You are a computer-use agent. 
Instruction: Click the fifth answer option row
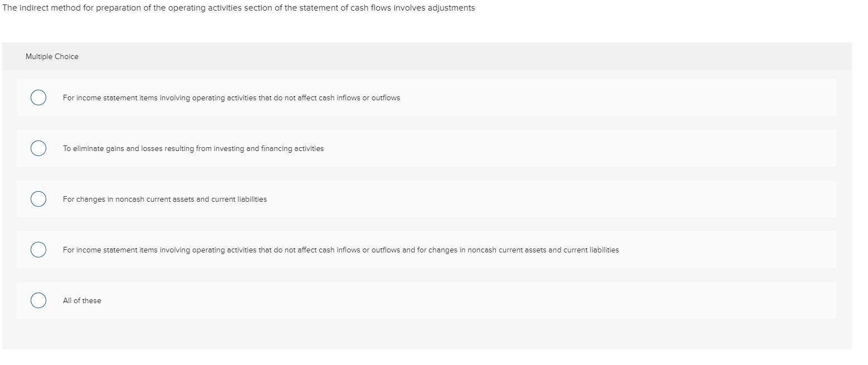click(427, 300)
